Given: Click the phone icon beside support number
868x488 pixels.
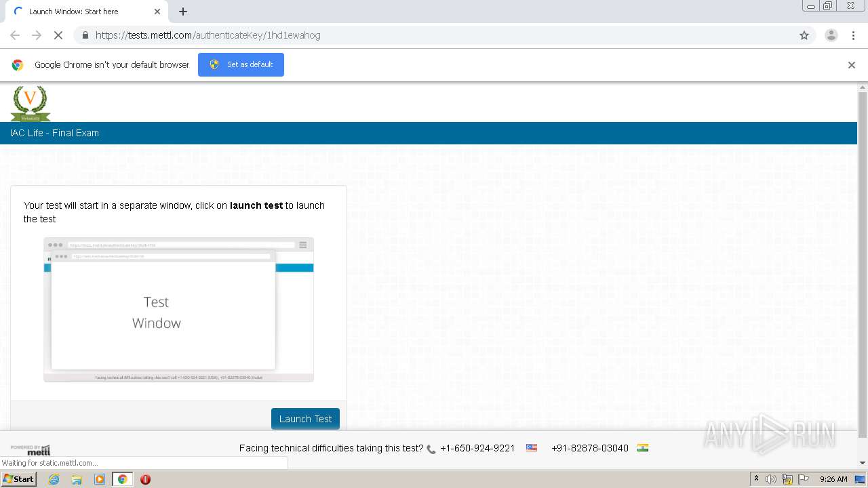Looking at the screenshot, I should pos(431,449).
